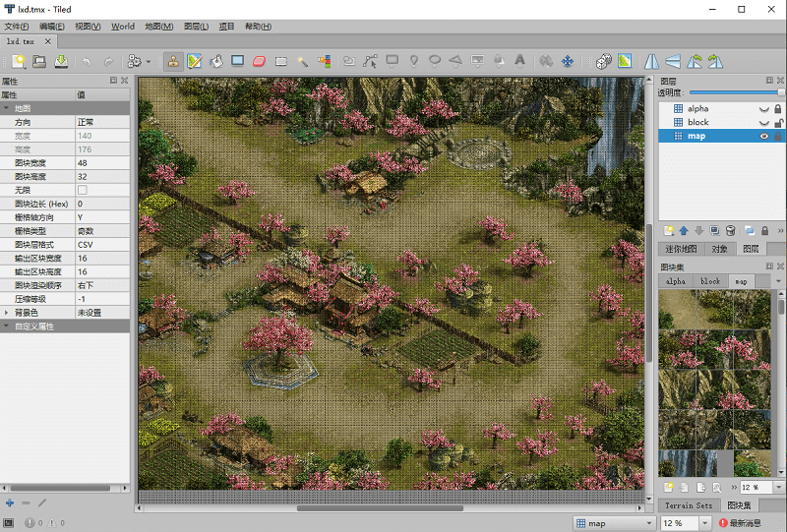This screenshot has width=787, height=532.
Task: Unlock the map layer padlock
Action: [x=777, y=136]
